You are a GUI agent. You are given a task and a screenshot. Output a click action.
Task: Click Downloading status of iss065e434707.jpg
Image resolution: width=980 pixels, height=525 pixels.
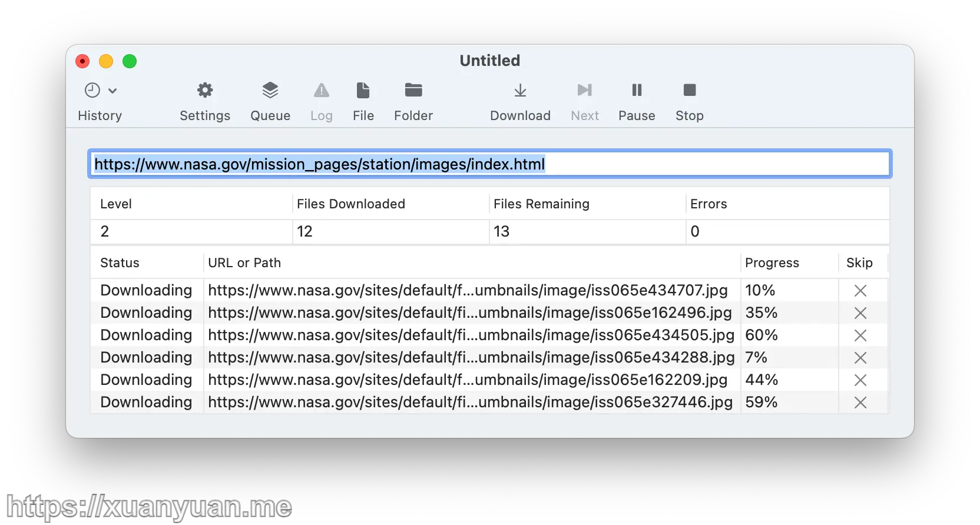146,290
